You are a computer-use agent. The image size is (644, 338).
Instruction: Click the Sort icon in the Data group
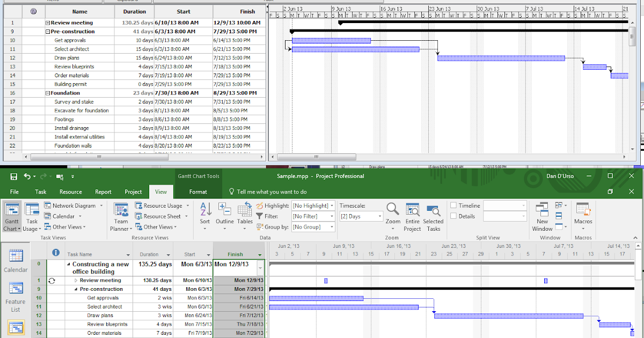tap(205, 214)
